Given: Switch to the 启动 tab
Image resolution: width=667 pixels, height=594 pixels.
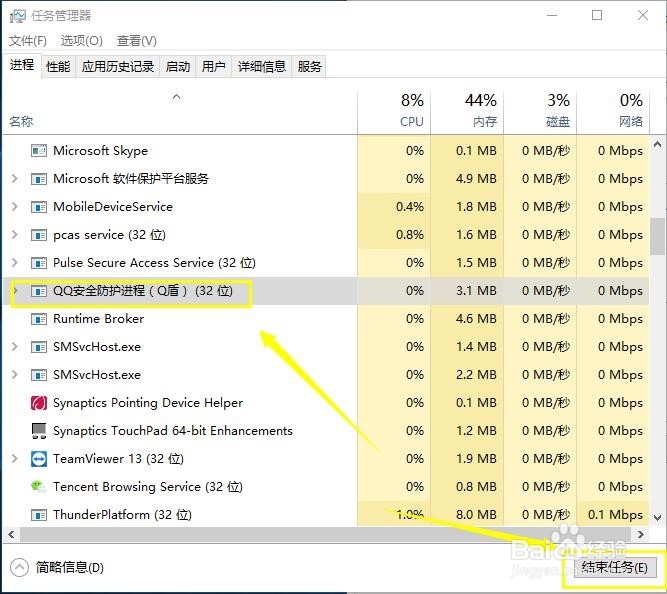Looking at the screenshot, I should tap(178, 66).
